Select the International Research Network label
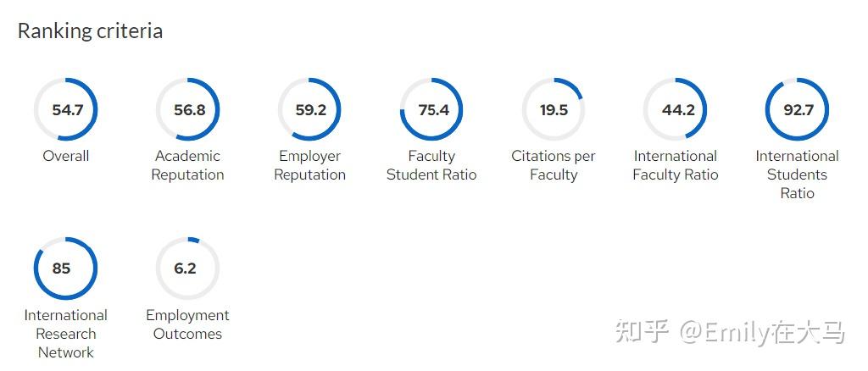868x371 pixels. (66, 334)
